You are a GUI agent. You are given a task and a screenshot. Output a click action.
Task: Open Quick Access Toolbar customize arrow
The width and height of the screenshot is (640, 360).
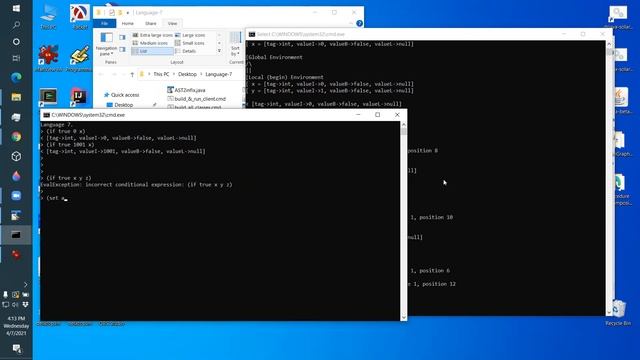(127, 13)
